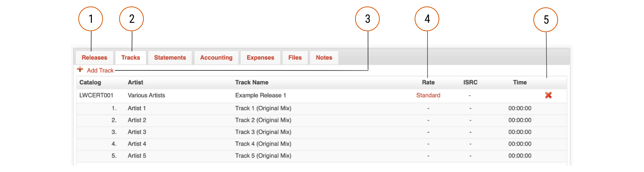Screen dimensions: 644x172
Task: Click the Add Track link
Action: (100, 71)
